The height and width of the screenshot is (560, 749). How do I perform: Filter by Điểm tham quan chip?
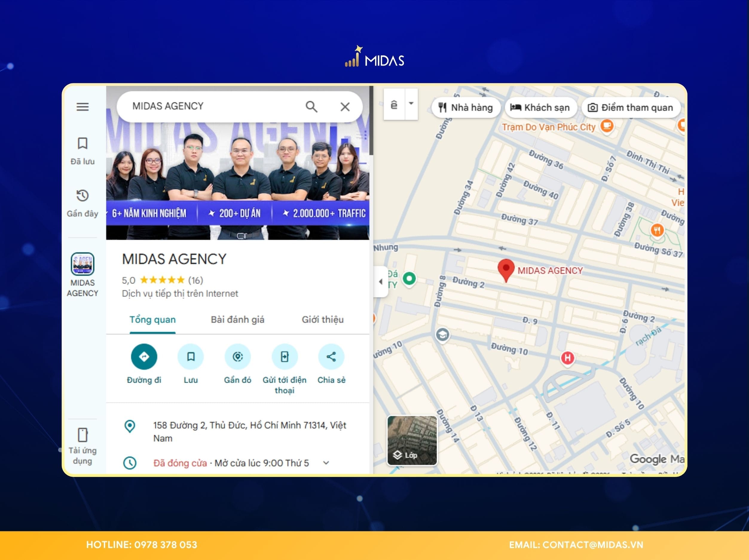point(630,108)
